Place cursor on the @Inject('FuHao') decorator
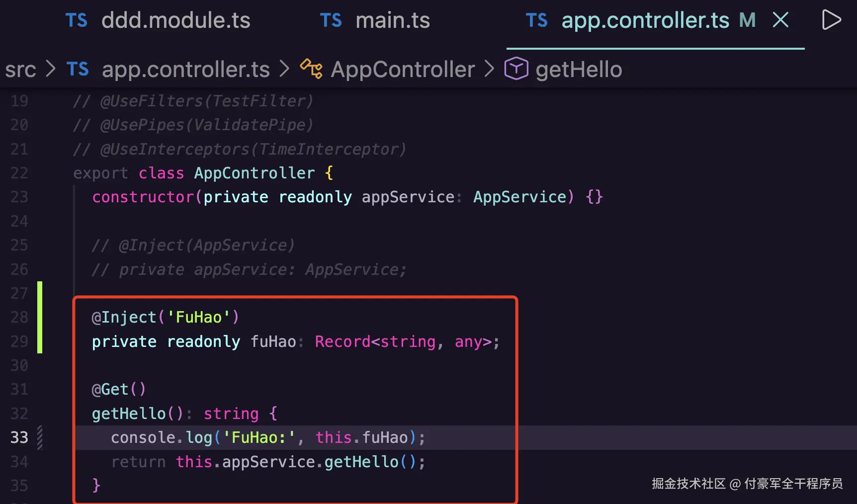857x504 pixels. point(166,317)
